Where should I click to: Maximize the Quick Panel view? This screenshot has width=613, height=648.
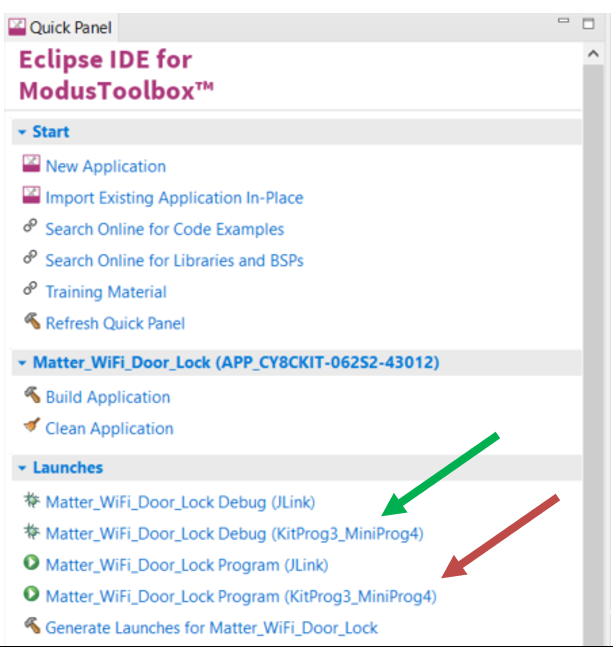[589, 24]
